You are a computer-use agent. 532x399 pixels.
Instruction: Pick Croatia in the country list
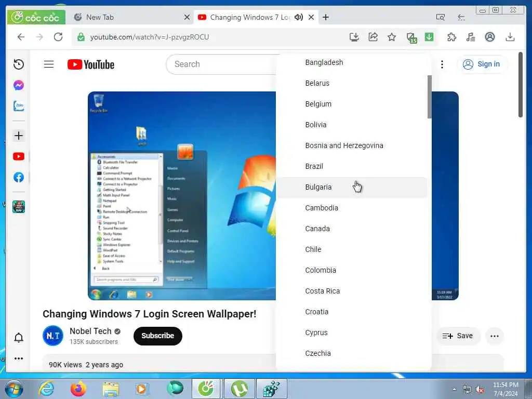[352, 312]
